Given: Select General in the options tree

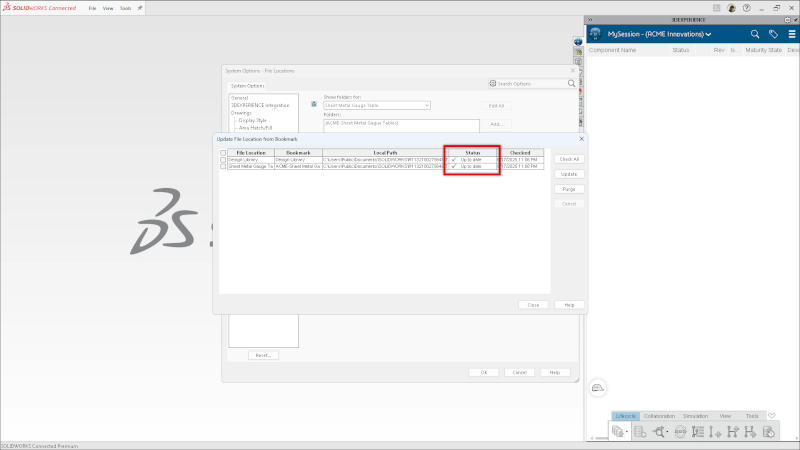Looking at the screenshot, I should (239, 97).
